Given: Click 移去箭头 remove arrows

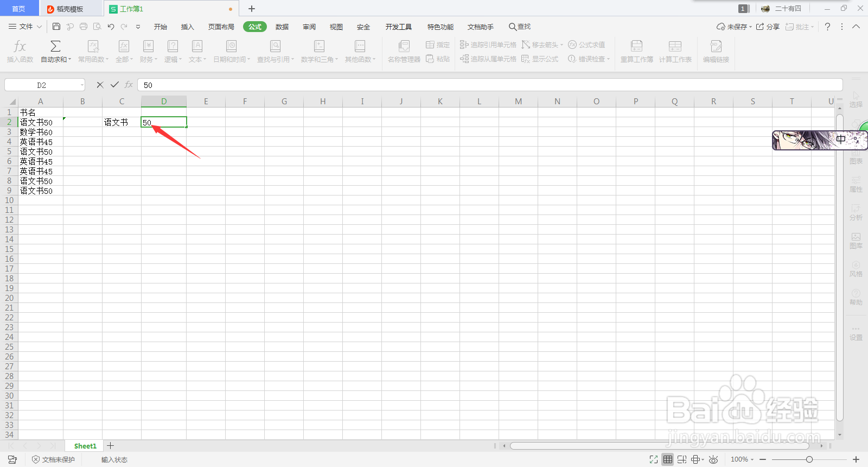Looking at the screenshot, I should pos(542,45).
